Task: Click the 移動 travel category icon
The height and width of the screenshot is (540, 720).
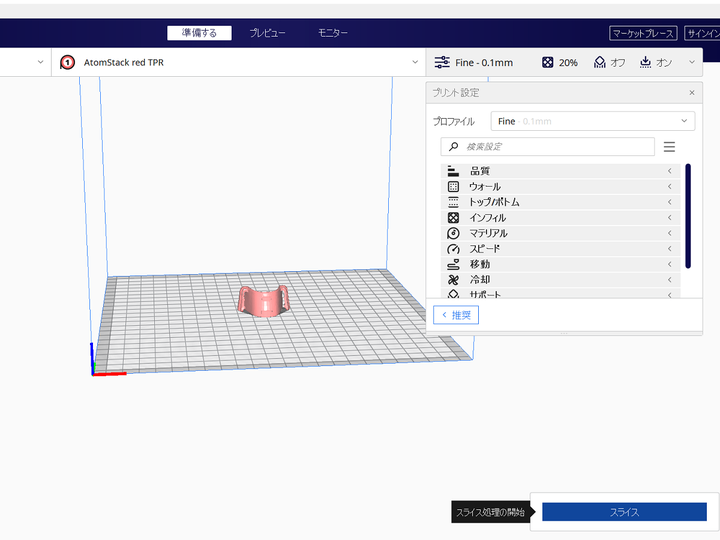Action: tap(453, 264)
